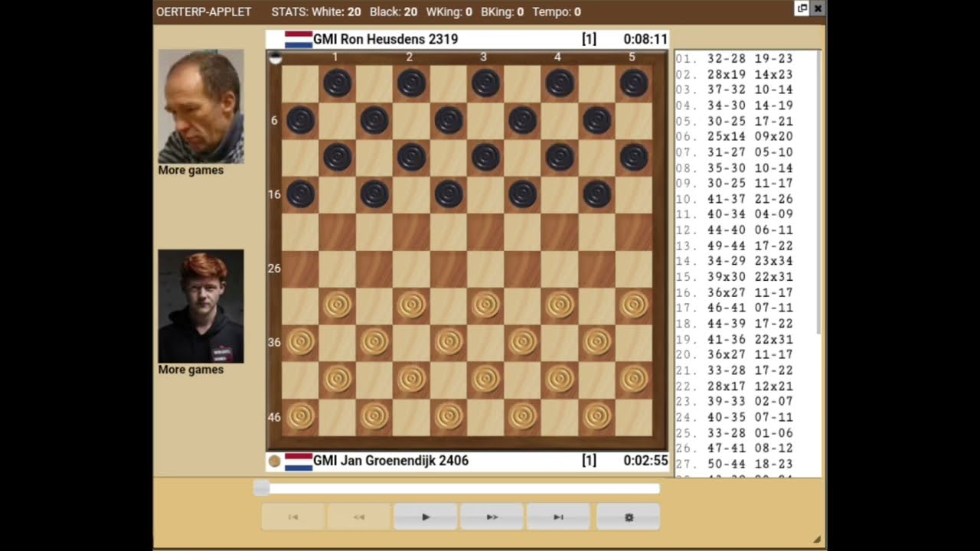Viewport: 980px width, 551px height.
Task: Open More games under Jan Groenendijk photo
Action: [191, 369]
